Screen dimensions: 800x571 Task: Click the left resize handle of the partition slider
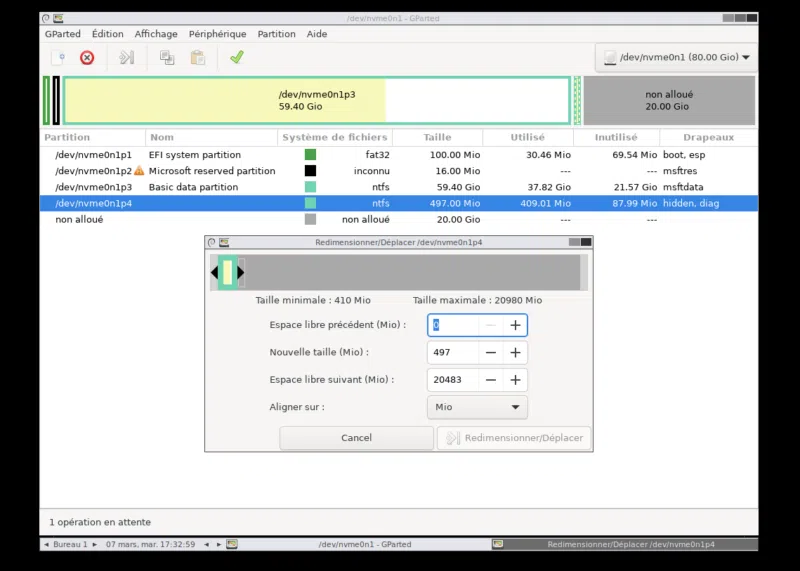pyautogui.click(x=214, y=272)
